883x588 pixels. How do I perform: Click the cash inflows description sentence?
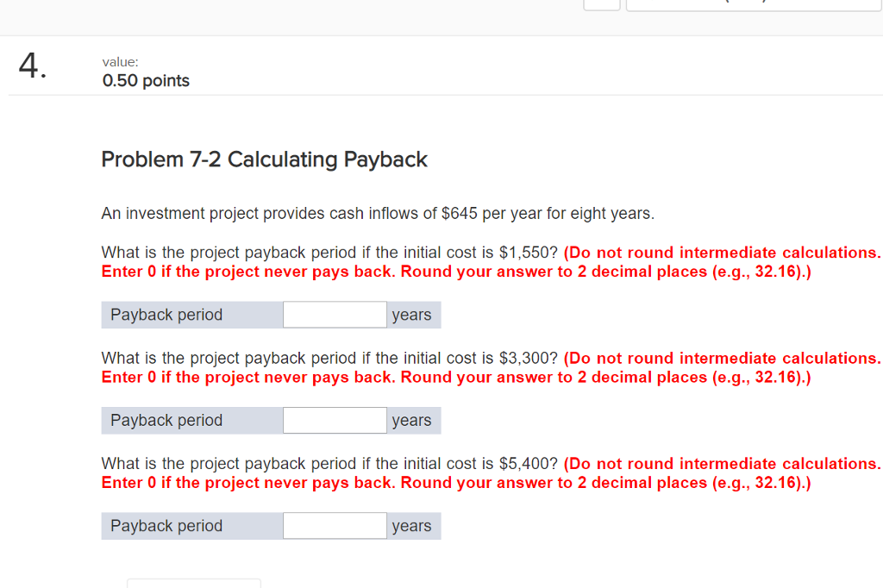(376, 213)
